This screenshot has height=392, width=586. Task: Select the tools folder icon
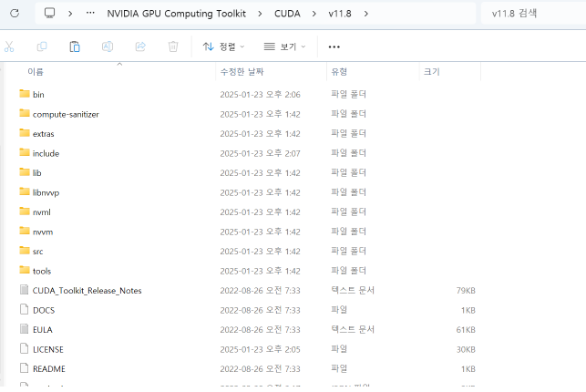pos(25,270)
